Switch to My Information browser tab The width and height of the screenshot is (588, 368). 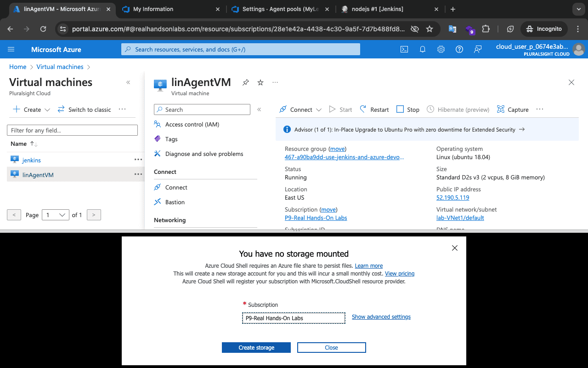(170, 9)
